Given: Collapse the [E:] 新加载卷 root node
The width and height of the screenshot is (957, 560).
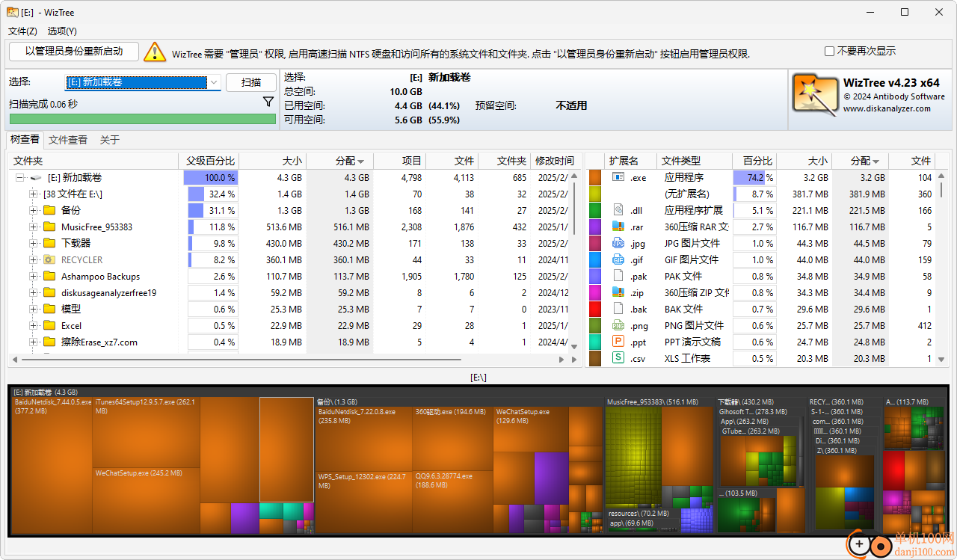Looking at the screenshot, I should (x=20, y=178).
